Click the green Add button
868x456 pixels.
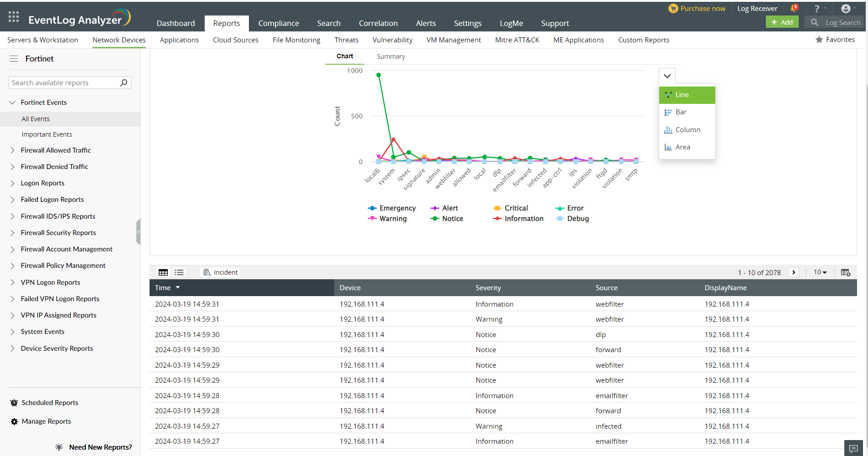(782, 21)
